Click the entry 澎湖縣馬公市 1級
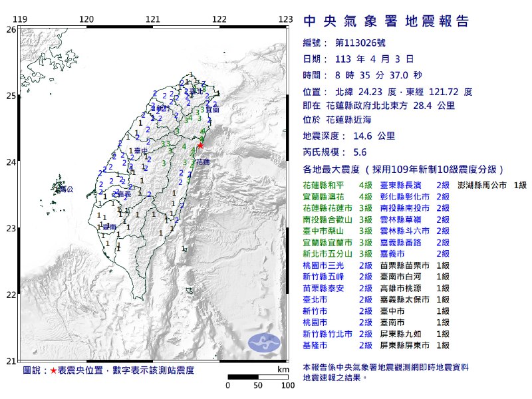This screenshot has width=532, height=399. 492,186
